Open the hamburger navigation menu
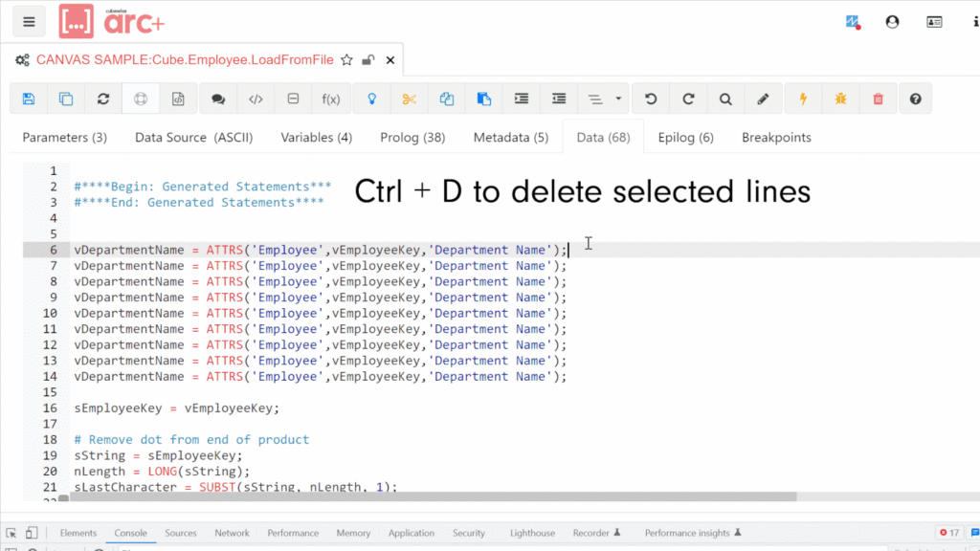The height and width of the screenshot is (551, 980). (30, 21)
